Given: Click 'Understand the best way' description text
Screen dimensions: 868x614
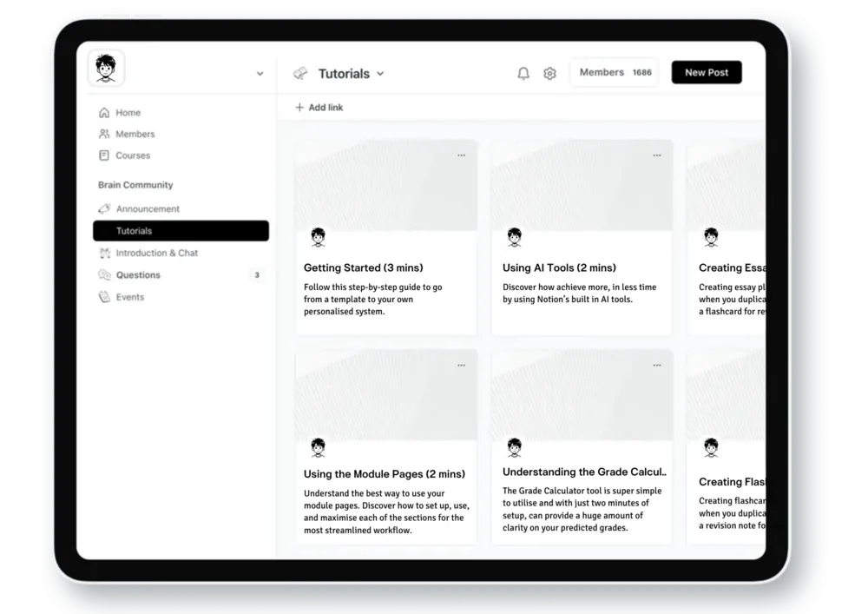Looking at the screenshot, I should click(x=386, y=512).
